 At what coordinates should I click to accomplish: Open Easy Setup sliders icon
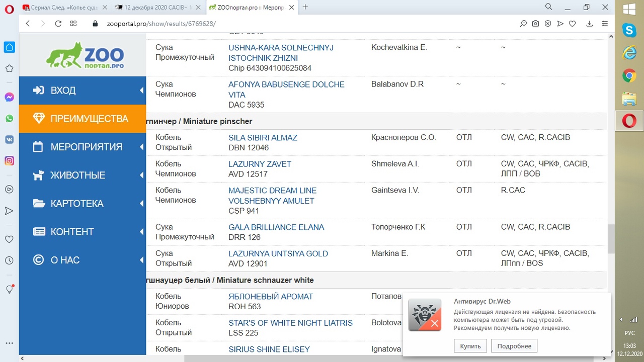(x=605, y=24)
